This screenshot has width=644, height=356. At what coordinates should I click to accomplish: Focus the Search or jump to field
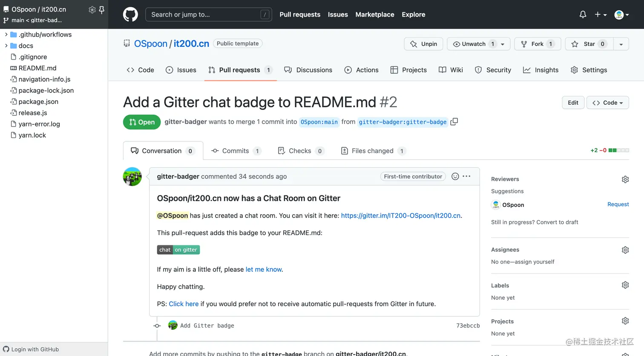coord(209,14)
